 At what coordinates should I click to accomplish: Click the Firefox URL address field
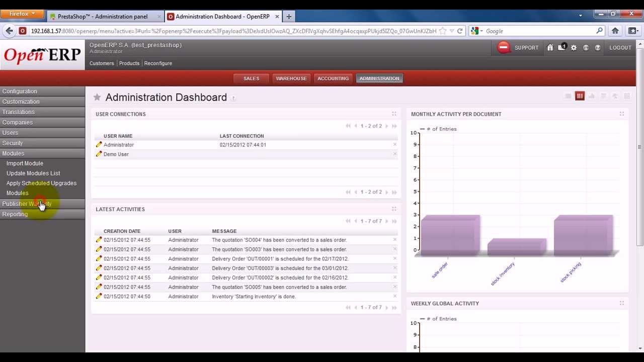(x=233, y=31)
